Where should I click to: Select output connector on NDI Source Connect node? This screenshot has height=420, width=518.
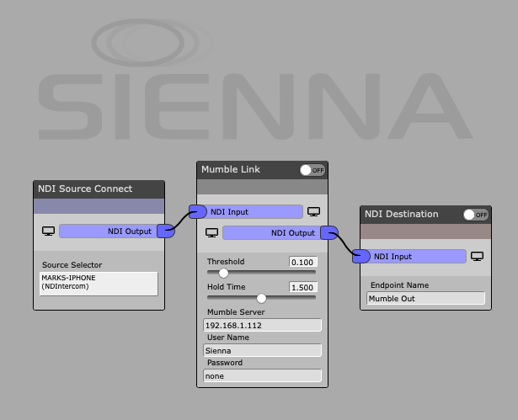[166, 231]
